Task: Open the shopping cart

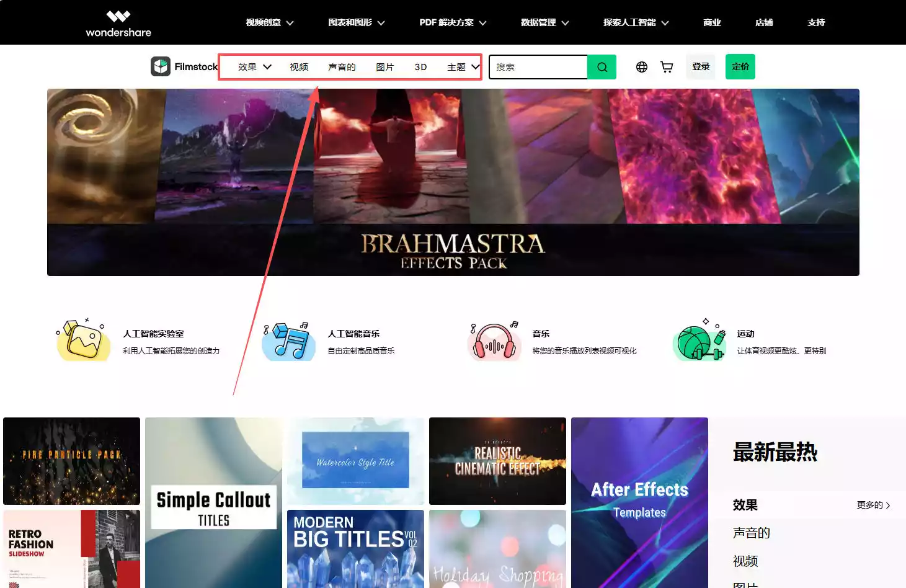Action: point(667,67)
